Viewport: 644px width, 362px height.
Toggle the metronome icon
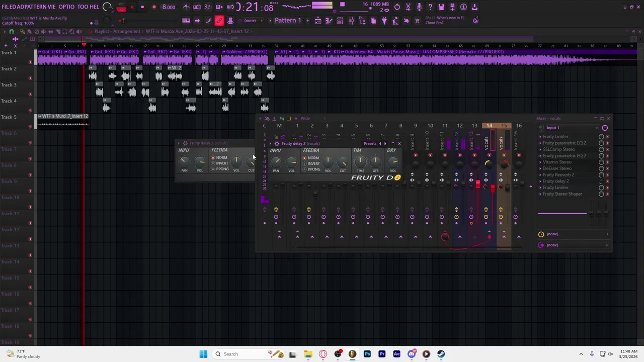186,7
